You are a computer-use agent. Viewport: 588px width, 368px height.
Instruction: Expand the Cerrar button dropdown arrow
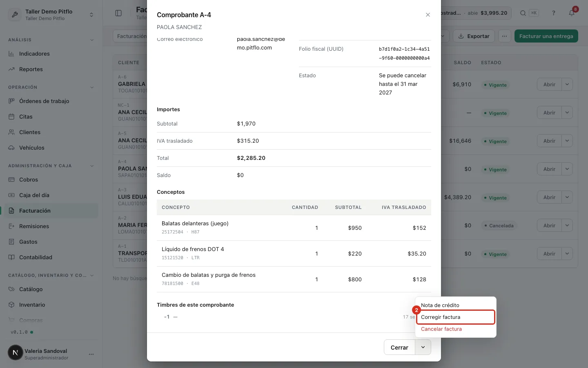pos(423,347)
